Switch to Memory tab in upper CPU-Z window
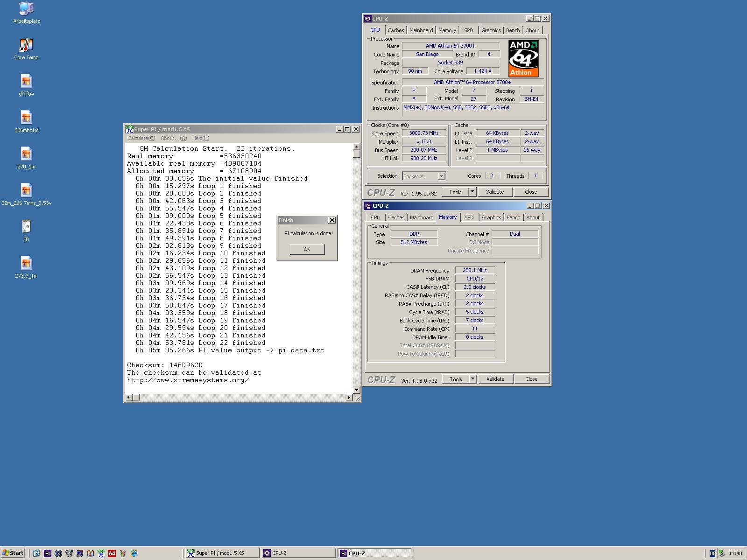The width and height of the screenshot is (747, 560). [447, 30]
